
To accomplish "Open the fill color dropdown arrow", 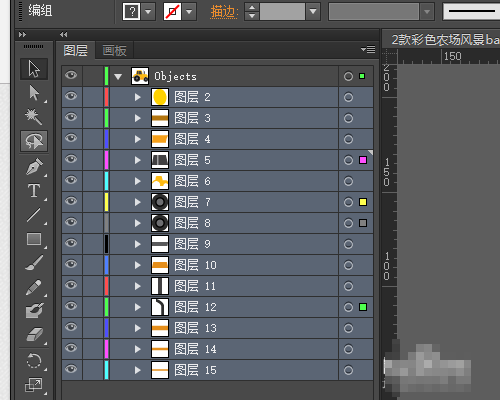I will [x=148, y=12].
